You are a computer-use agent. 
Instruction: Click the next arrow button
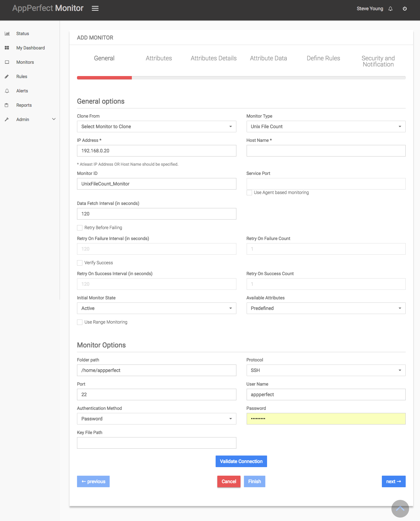pyautogui.click(x=393, y=481)
